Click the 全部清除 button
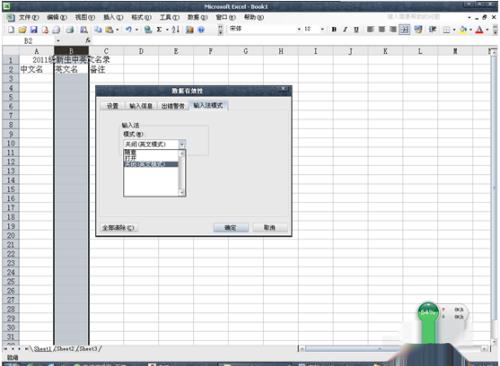500x366 pixels. click(118, 228)
